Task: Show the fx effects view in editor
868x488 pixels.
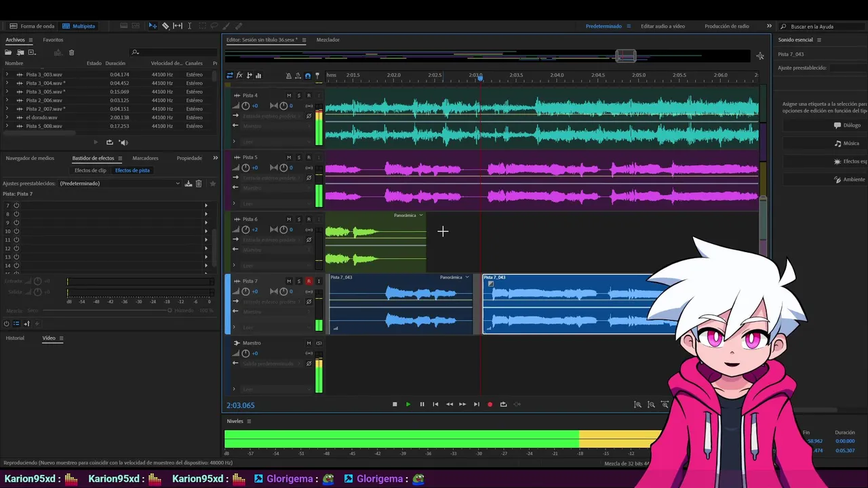Action: [x=239, y=75]
